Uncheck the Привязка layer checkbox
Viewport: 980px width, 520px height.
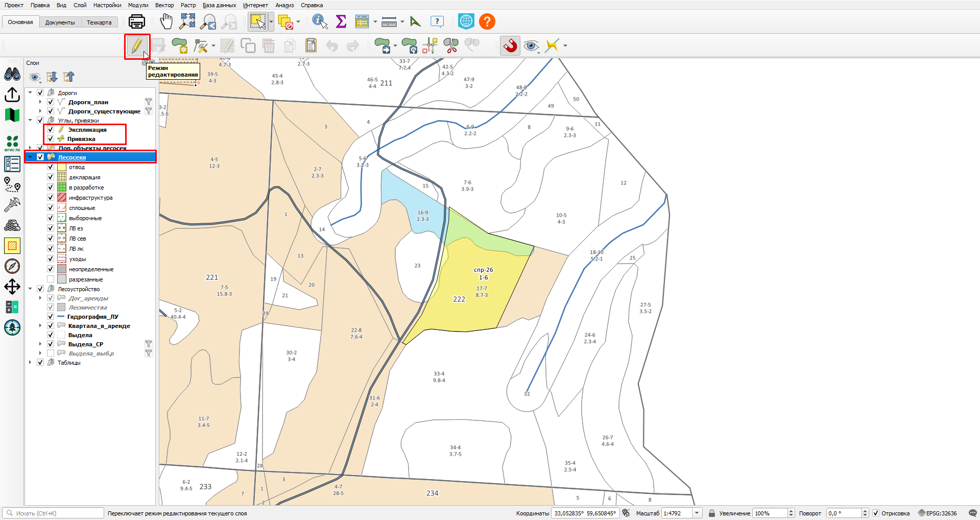[x=51, y=138]
